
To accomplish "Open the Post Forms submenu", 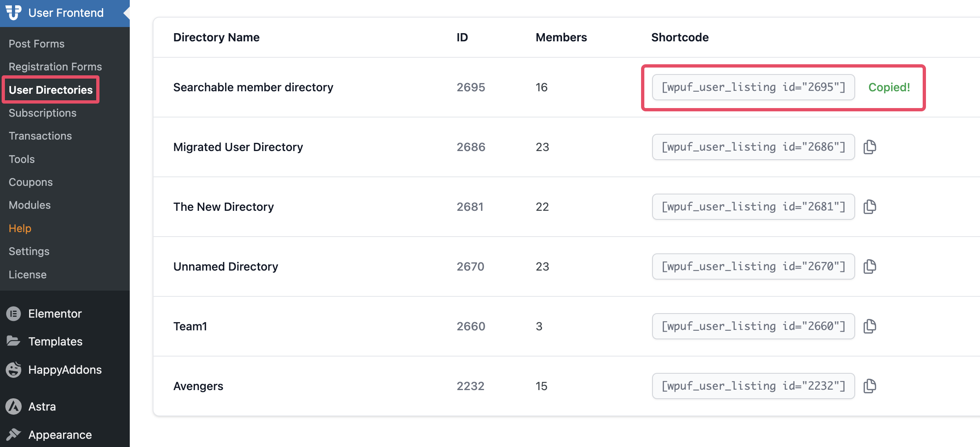I will 36,44.
